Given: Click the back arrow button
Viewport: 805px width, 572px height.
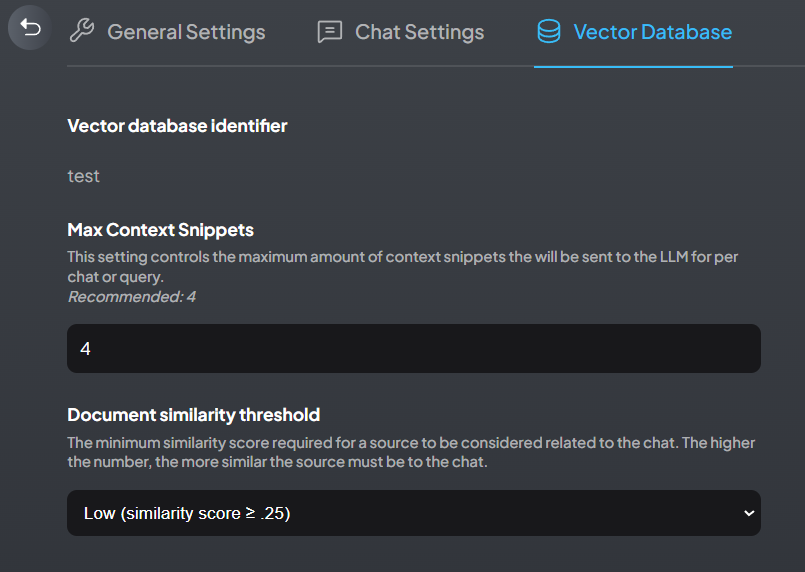Looking at the screenshot, I should click(31, 30).
